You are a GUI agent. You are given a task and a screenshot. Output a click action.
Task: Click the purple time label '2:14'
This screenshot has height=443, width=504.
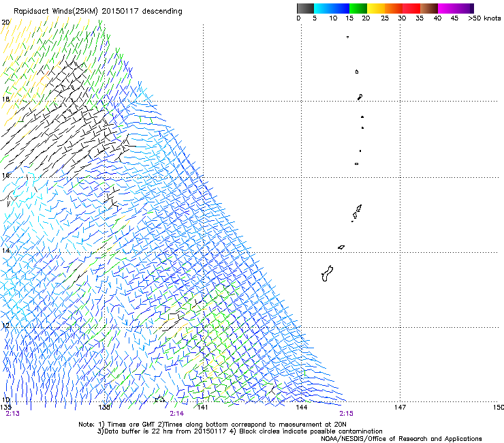click(177, 414)
